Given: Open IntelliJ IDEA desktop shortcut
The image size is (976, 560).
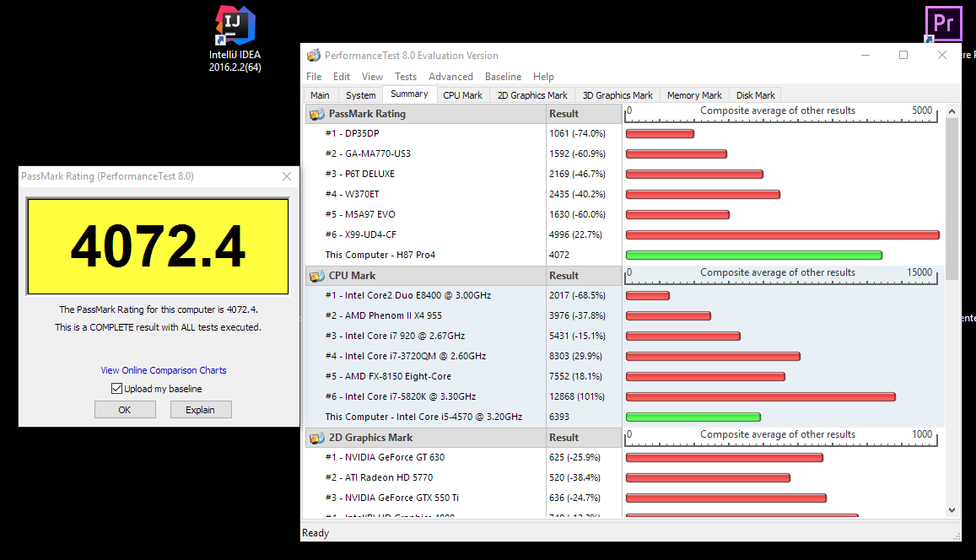Looking at the screenshot, I should tap(235, 39).
